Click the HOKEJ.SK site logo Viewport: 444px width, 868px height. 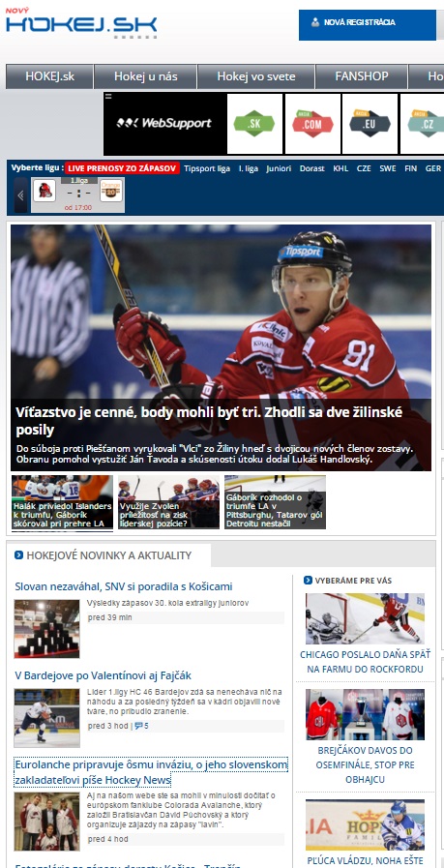(81, 23)
